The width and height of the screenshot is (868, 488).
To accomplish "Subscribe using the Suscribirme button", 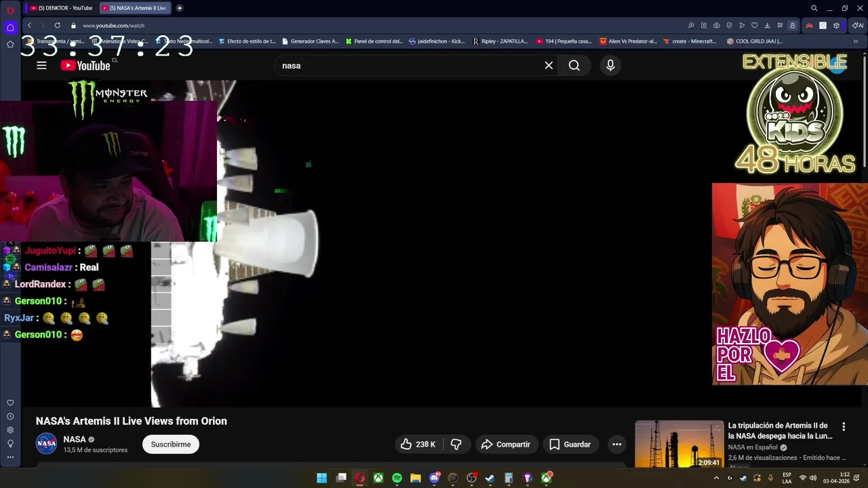I will (x=171, y=444).
